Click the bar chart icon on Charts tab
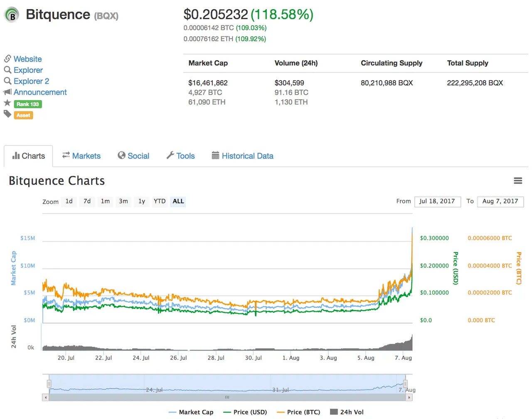The height and width of the screenshot is (419, 532). (x=16, y=156)
